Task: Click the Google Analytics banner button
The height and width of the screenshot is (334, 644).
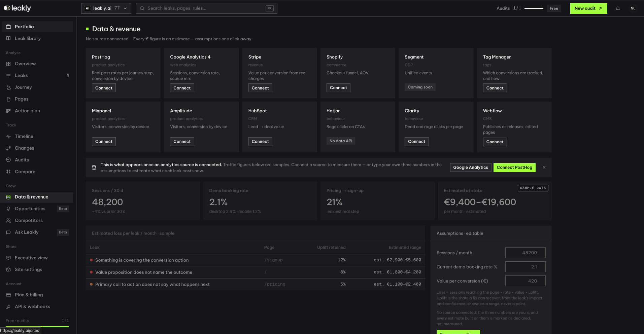Action: (471, 168)
